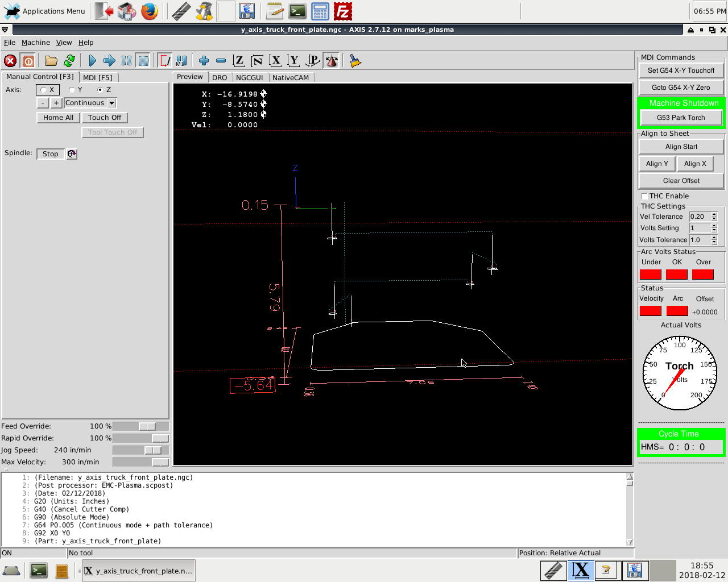Screen dimensions: 728x582
Task: Zoom out of the preview
Action: coord(221,61)
